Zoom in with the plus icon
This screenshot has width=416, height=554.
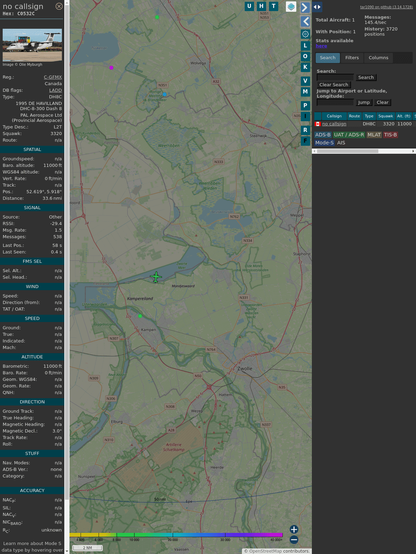pyautogui.click(x=294, y=529)
